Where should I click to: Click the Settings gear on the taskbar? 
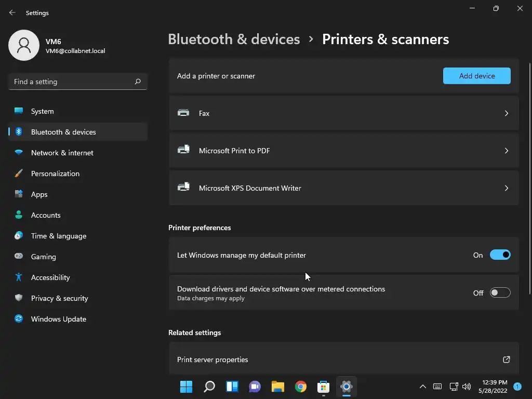pyautogui.click(x=346, y=387)
